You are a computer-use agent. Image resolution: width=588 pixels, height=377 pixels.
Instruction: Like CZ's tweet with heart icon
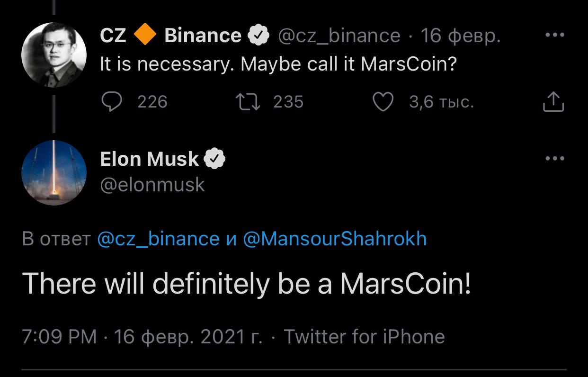383,102
